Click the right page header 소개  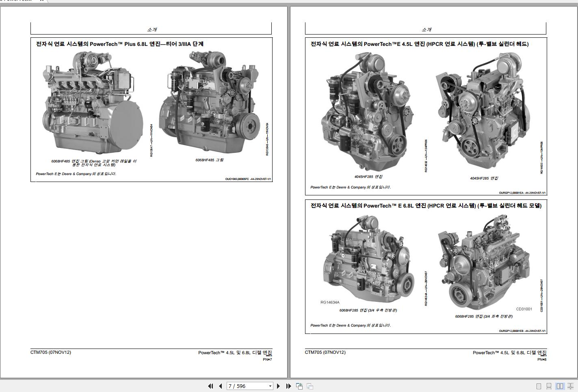[426, 30]
